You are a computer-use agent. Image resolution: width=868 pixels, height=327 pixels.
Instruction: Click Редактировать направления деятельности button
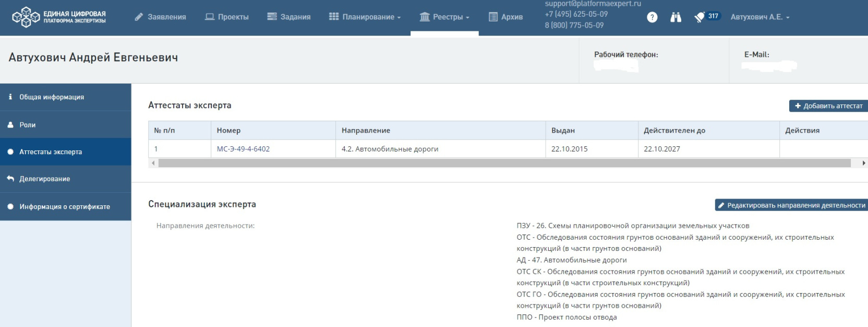point(791,205)
